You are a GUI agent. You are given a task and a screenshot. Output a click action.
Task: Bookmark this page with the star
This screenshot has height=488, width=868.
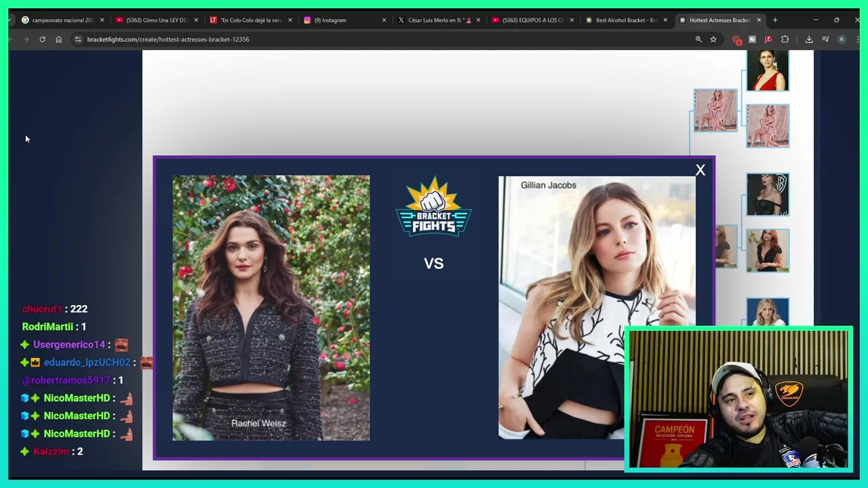[x=713, y=39]
